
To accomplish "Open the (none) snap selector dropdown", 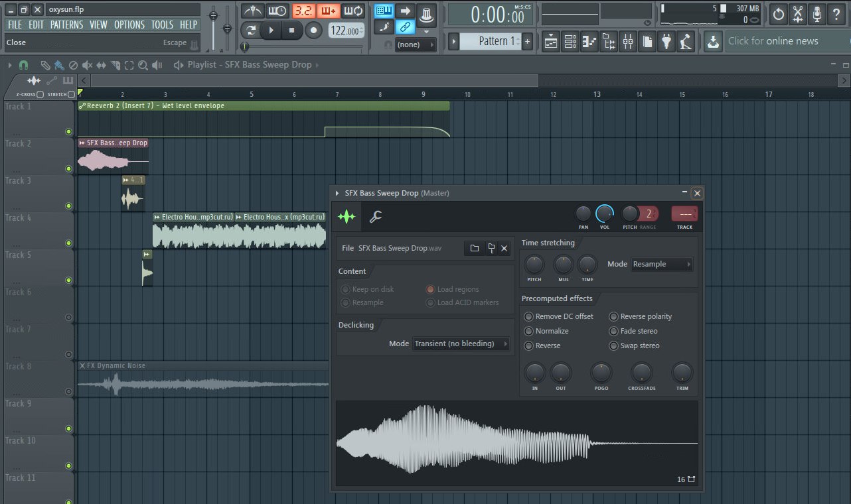I will [x=415, y=44].
